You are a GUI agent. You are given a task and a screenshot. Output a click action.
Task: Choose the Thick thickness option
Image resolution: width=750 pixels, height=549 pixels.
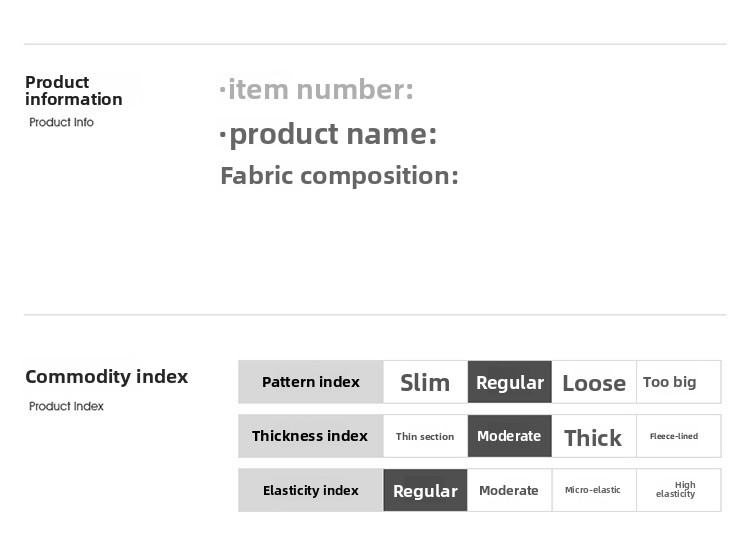pyautogui.click(x=594, y=436)
